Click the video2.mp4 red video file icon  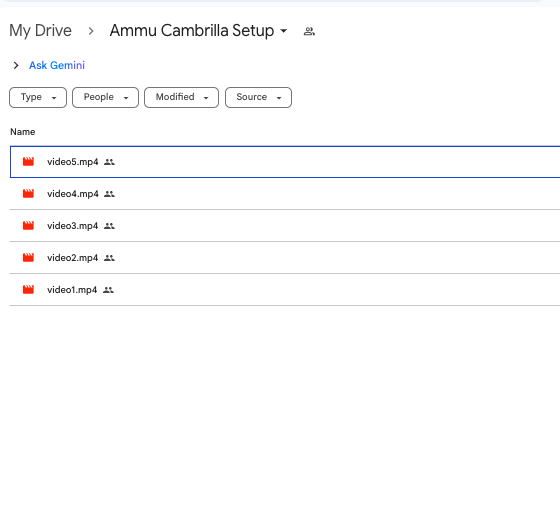28,258
